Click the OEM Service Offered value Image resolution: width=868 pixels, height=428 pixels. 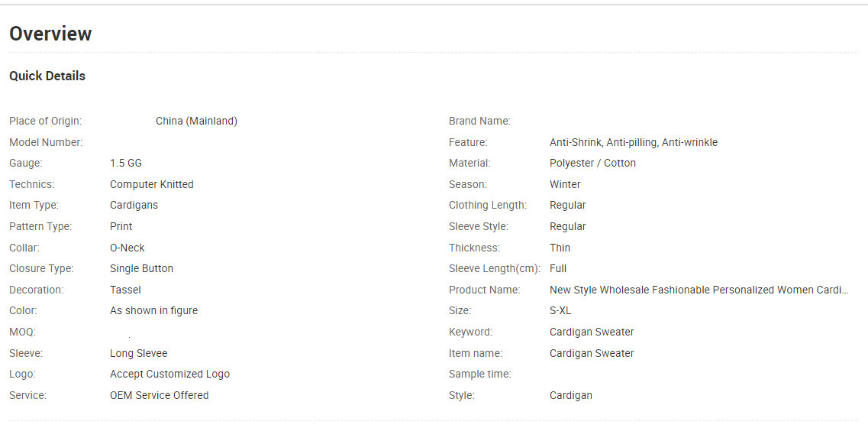pyautogui.click(x=160, y=395)
